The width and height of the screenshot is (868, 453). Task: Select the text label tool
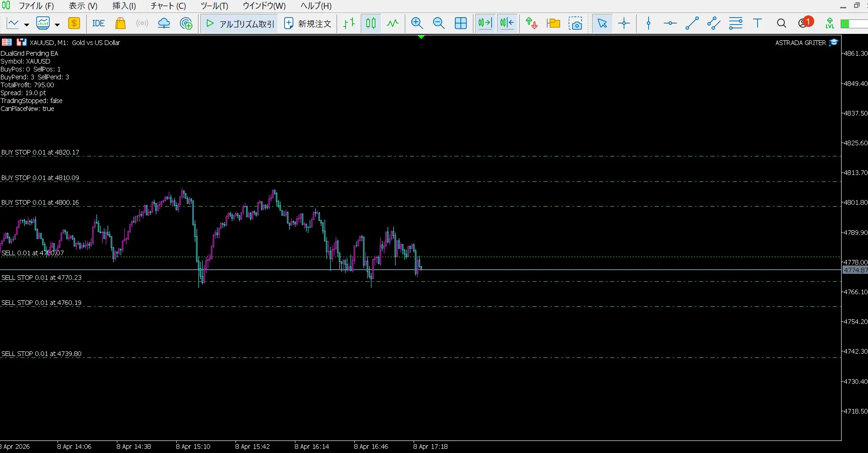pyautogui.click(x=758, y=23)
